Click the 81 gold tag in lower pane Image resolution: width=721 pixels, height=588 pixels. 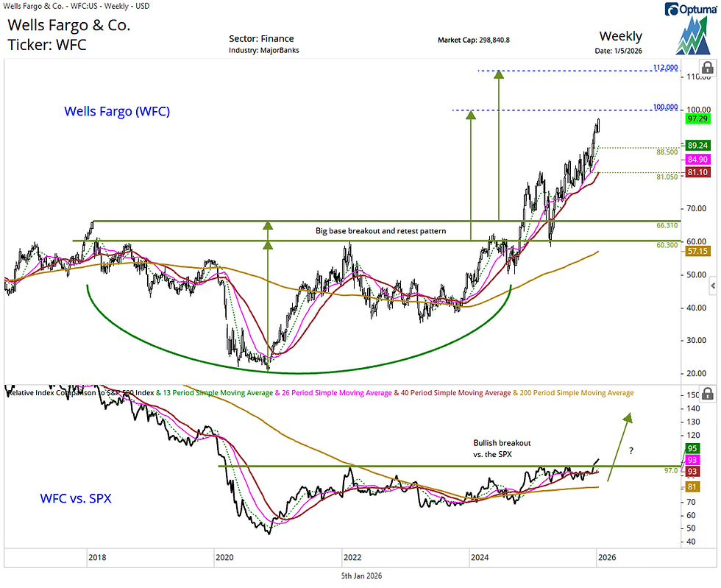(x=692, y=486)
